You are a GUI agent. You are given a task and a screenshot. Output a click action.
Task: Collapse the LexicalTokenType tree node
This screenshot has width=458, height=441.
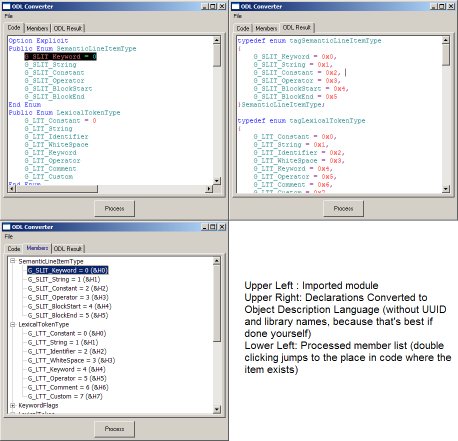point(13,324)
